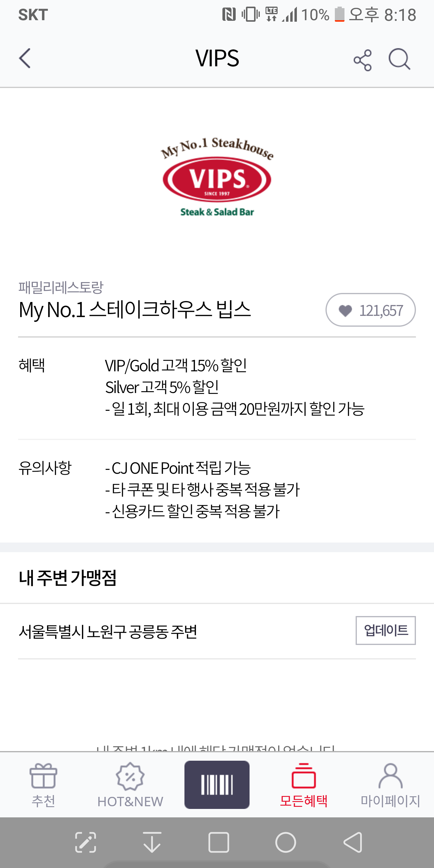Tap the 서울특별시 노원구 공릉동 주변 location text

(x=108, y=631)
